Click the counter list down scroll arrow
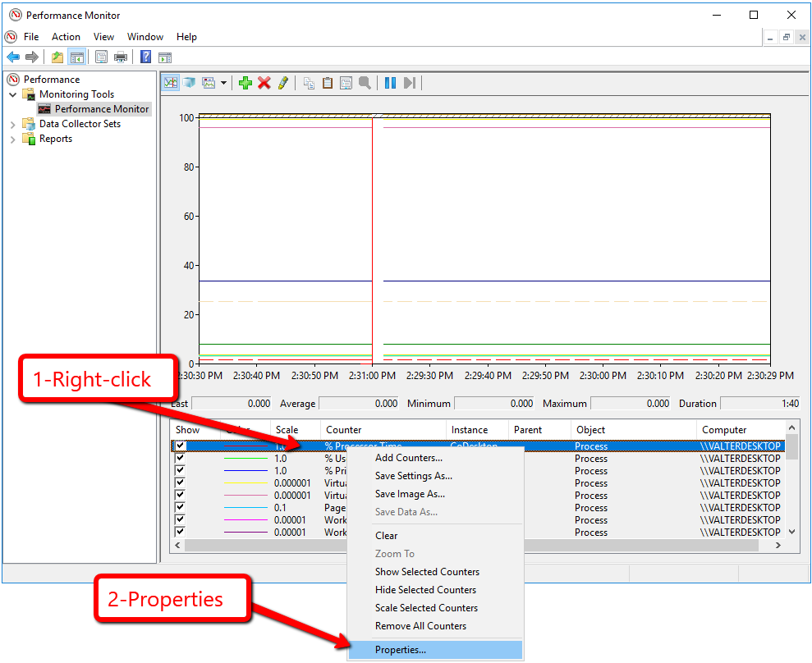The image size is (812, 663). [791, 532]
